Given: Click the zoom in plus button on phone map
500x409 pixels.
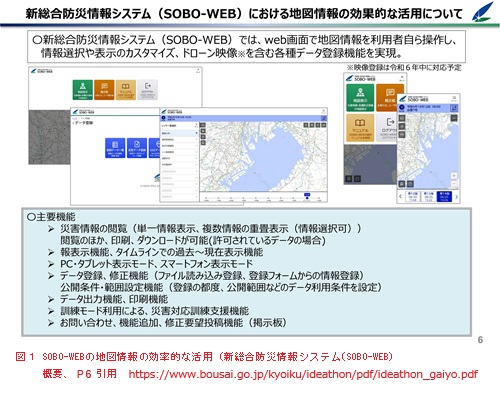Looking at the screenshot, I should tap(454, 176).
